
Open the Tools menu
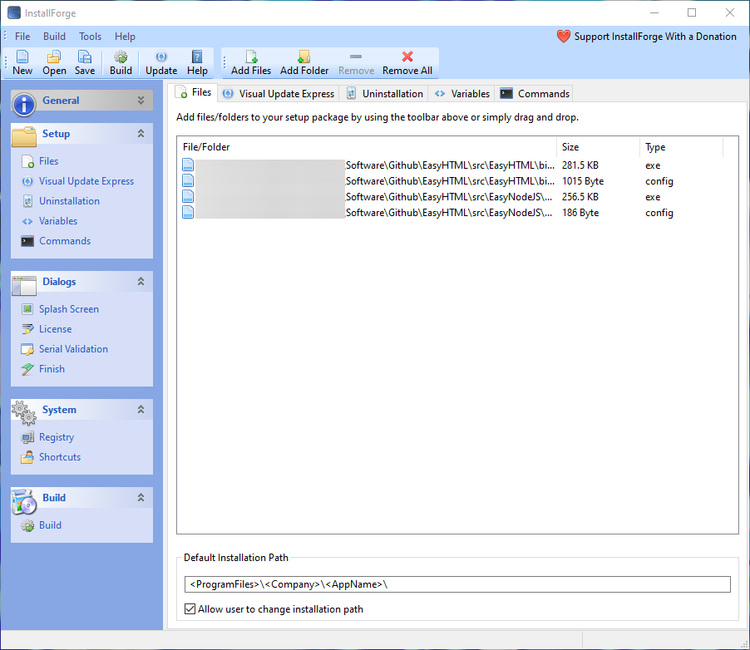click(90, 36)
